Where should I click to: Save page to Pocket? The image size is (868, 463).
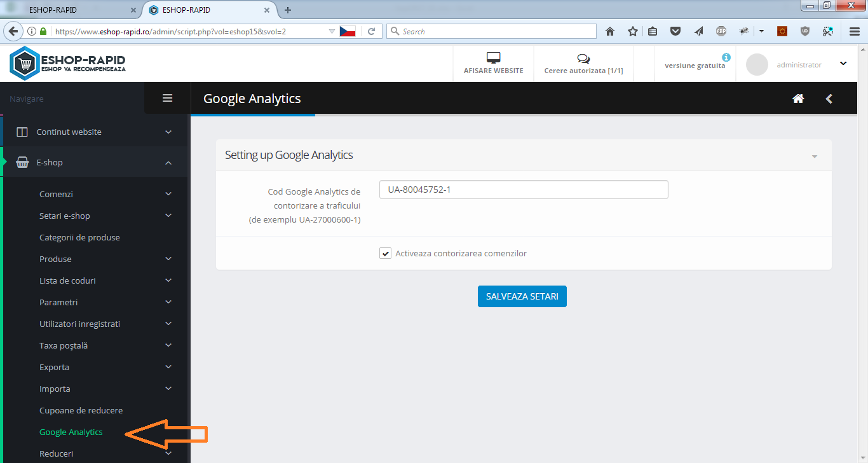pos(676,31)
